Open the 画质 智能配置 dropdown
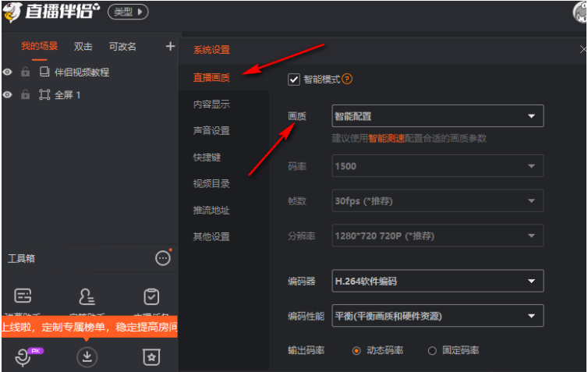This screenshot has width=588, height=372. pyautogui.click(x=437, y=116)
